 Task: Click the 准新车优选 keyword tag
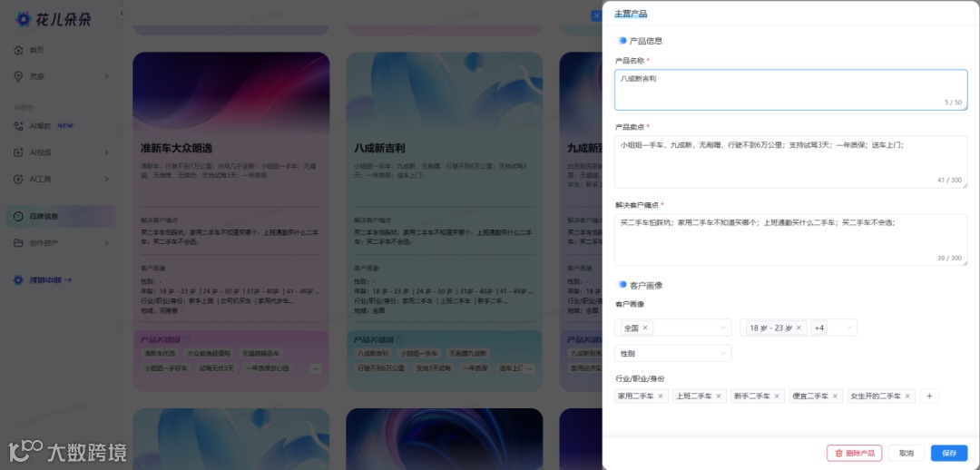click(x=162, y=353)
